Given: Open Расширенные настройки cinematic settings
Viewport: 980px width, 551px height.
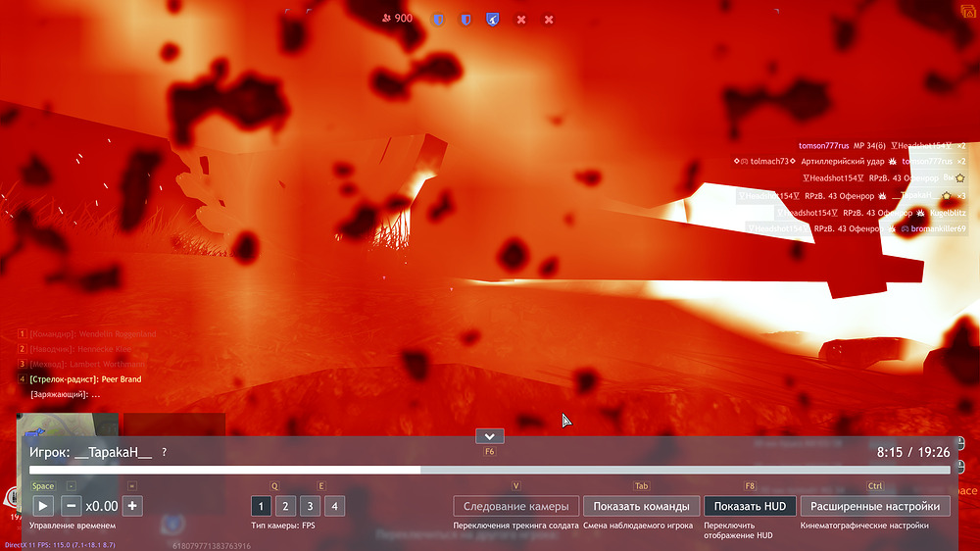Looking at the screenshot, I should (x=875, y=506).
